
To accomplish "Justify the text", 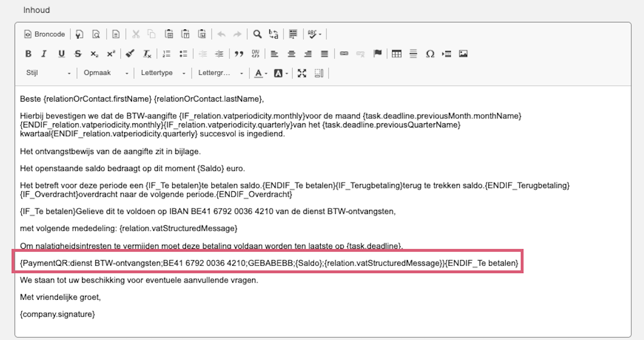I will [x=324, y=54].
